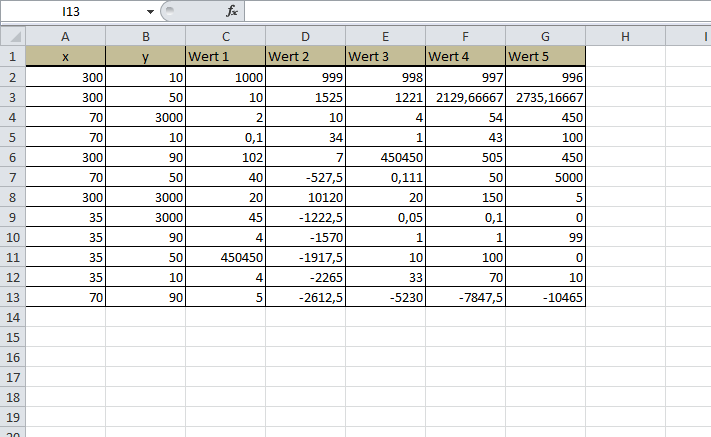Click the 'Wert 2' header cell

(305, 56)
